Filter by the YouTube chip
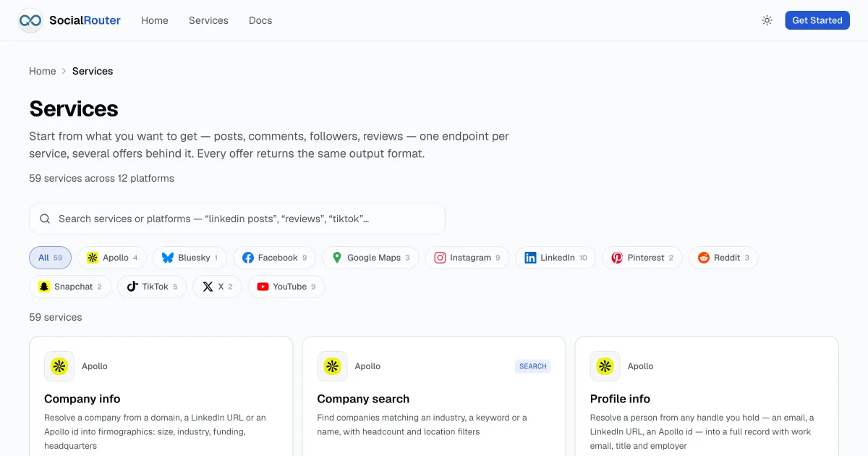The width and height of the screenshot is (868, 456). coord(286,287)
